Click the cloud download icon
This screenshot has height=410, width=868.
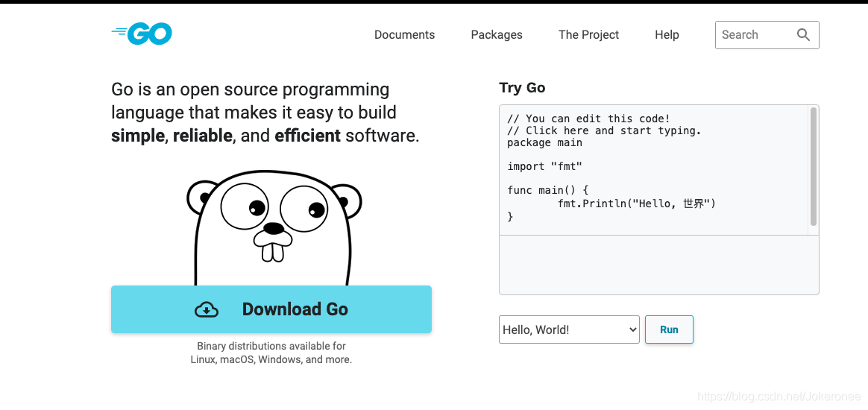tap(207, 309)
